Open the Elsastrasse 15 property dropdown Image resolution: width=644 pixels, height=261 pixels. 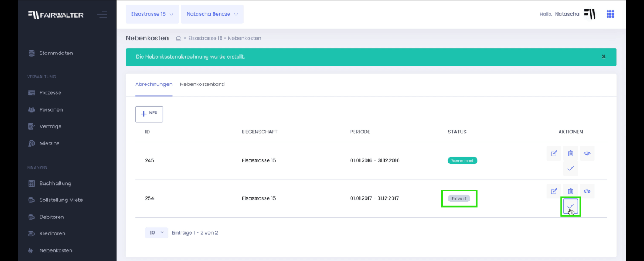(152, 15)
